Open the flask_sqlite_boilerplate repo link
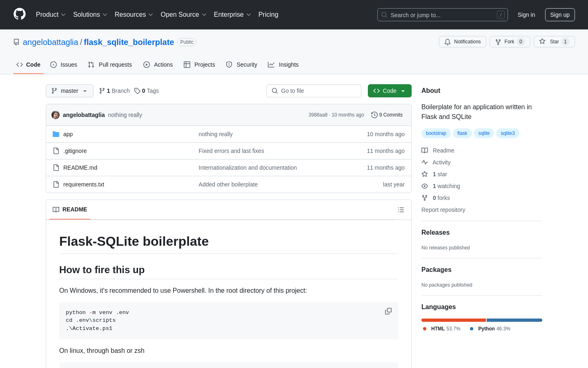 (x=129, y=42)
